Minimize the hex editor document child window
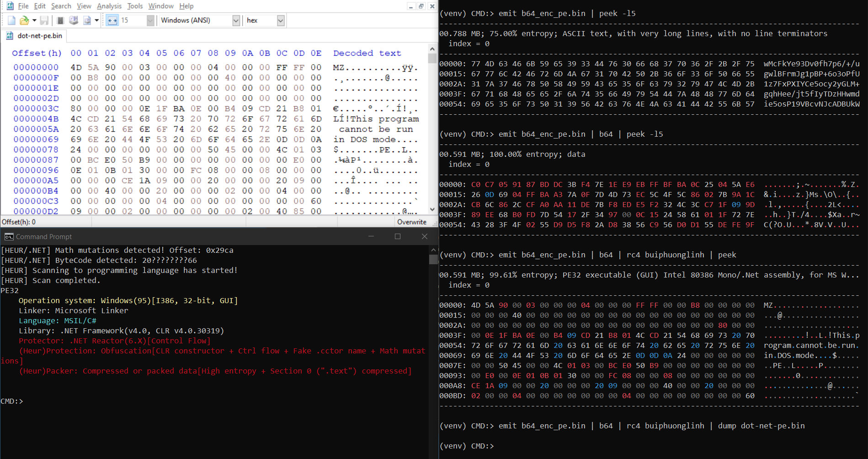Viewport: 868px width, 459px height. click(411, 6)
